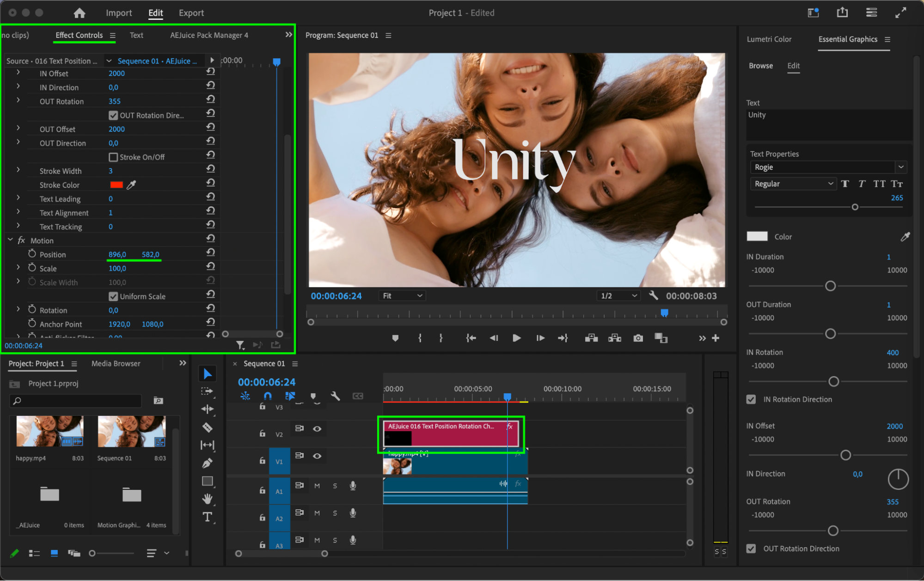The image size is (924, 581).
Task: Select the Type tool in the toolbar
Action: point(208,517)
